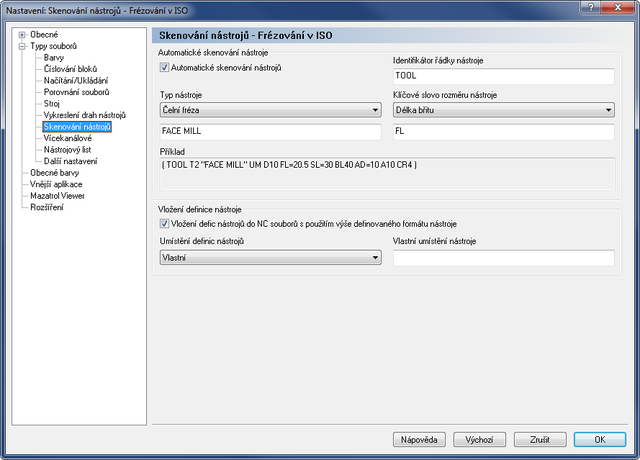
Task: Toggle Vložení defic nástrojů do NC souborů checkbox
Action: click(164, 224)
